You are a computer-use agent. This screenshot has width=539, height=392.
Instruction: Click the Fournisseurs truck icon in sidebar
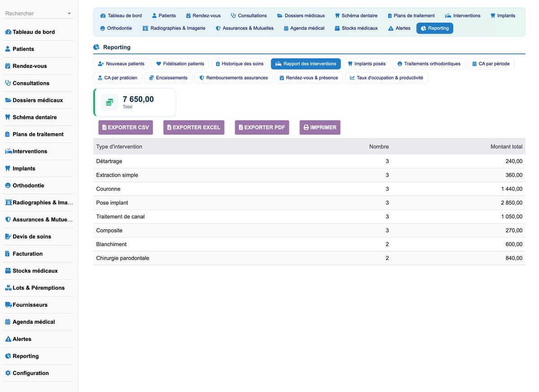pyautogui.click(x=9, y=305)
